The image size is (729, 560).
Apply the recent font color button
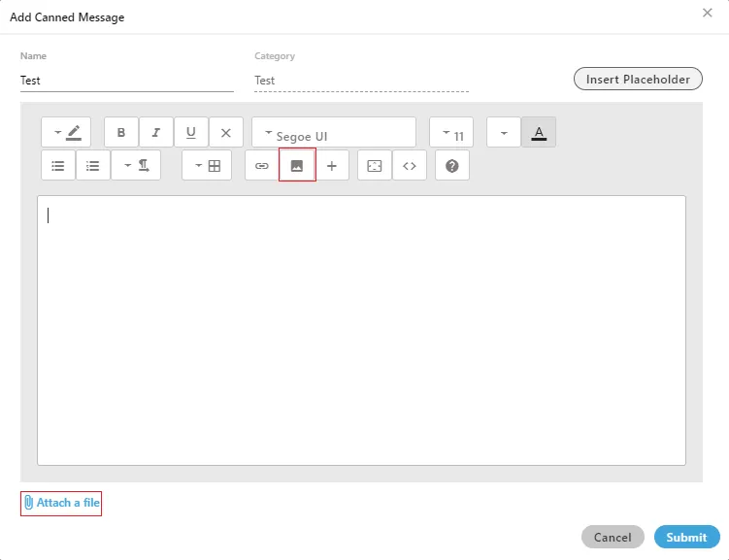pos(539,132)
